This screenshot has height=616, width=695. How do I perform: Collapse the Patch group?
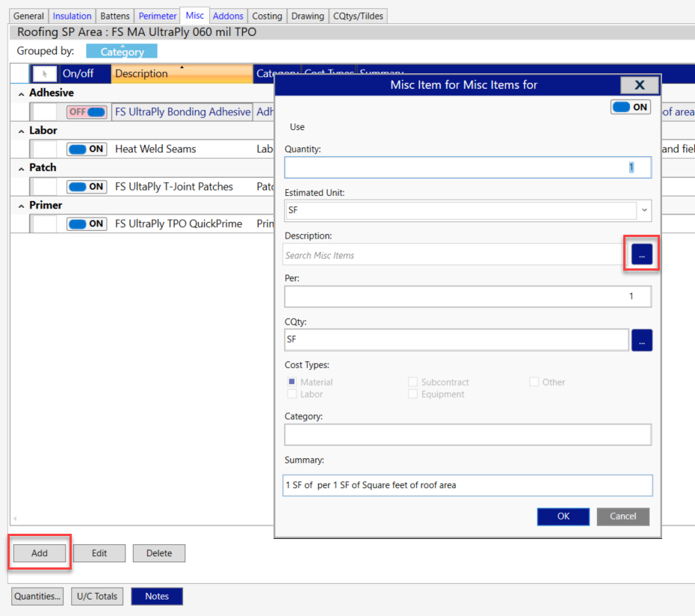[21, 168]
